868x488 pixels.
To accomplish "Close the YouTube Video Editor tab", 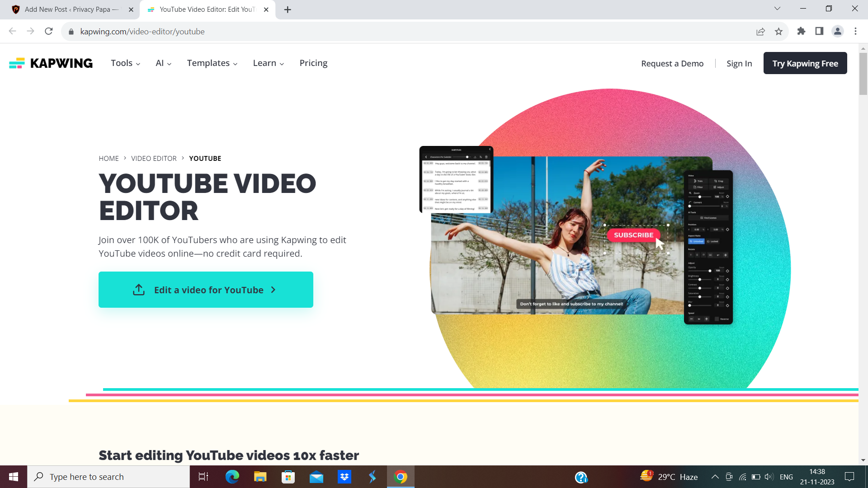I will point(266,9).
